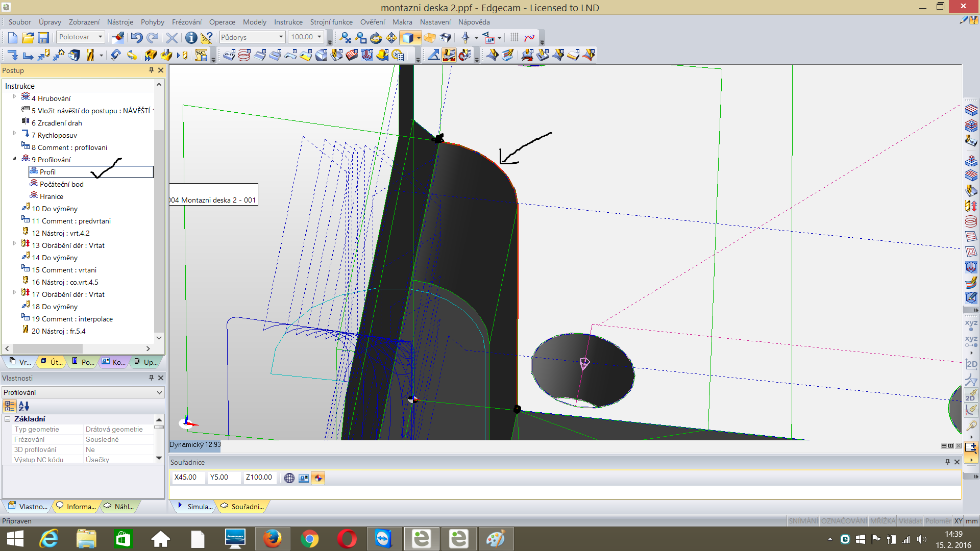Screen dimensions: 980x551
Task: Select instruction 13 Obrábění děr : Vrtat
Action: click(68, 245)
